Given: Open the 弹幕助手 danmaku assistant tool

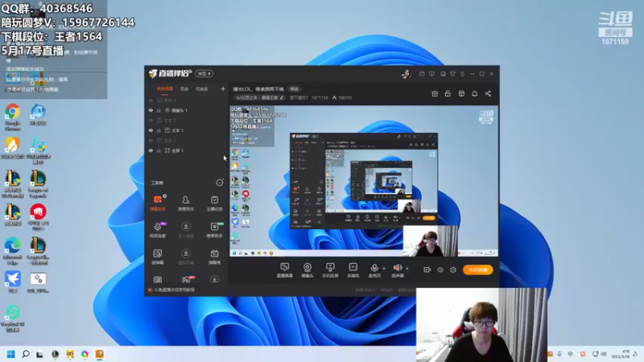Looking at the screenshot, I should pyautogui.click(x=157, y=204).
